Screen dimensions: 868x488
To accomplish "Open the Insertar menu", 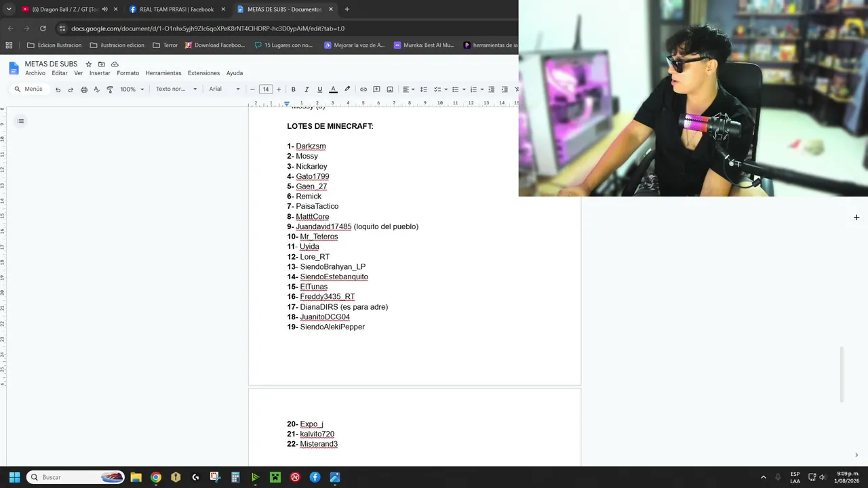I will point(100,73).
